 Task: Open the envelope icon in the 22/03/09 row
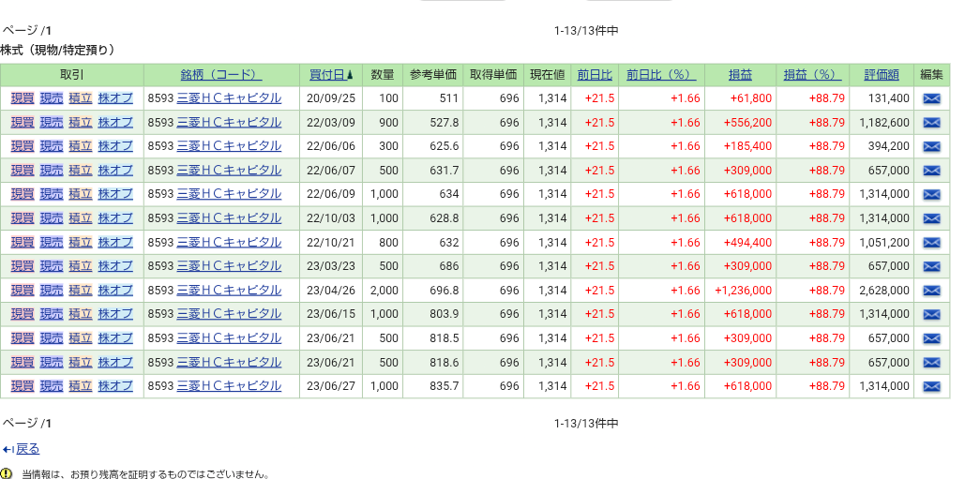click(931, 123)
